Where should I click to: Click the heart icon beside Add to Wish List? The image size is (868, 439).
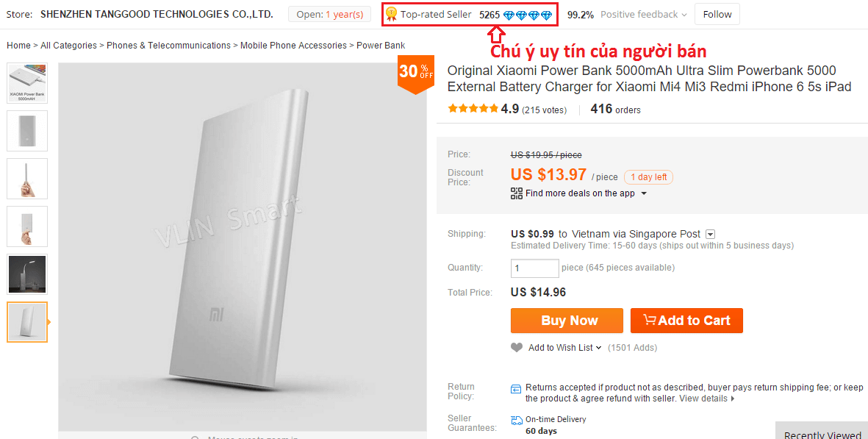[x=517, y=347]
